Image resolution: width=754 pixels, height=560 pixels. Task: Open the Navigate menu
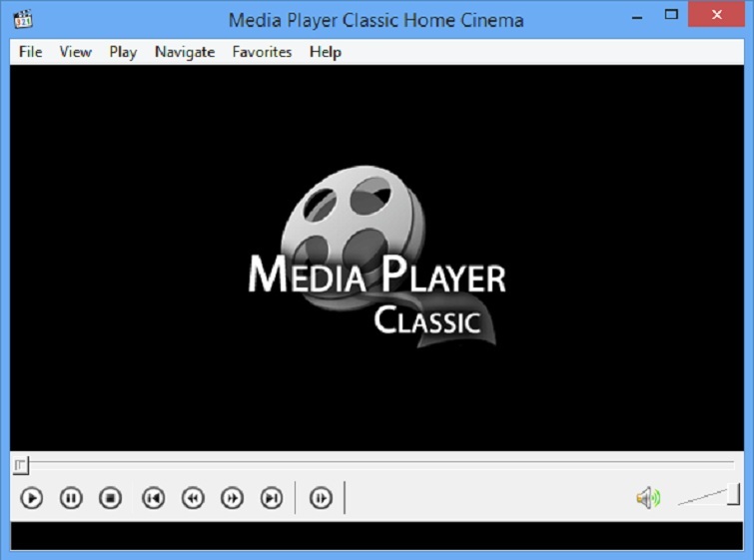tap(185, 52)
